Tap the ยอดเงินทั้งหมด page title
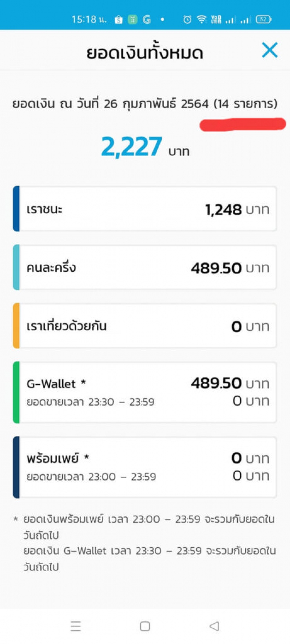290x644 pixels. click(145, 53)
